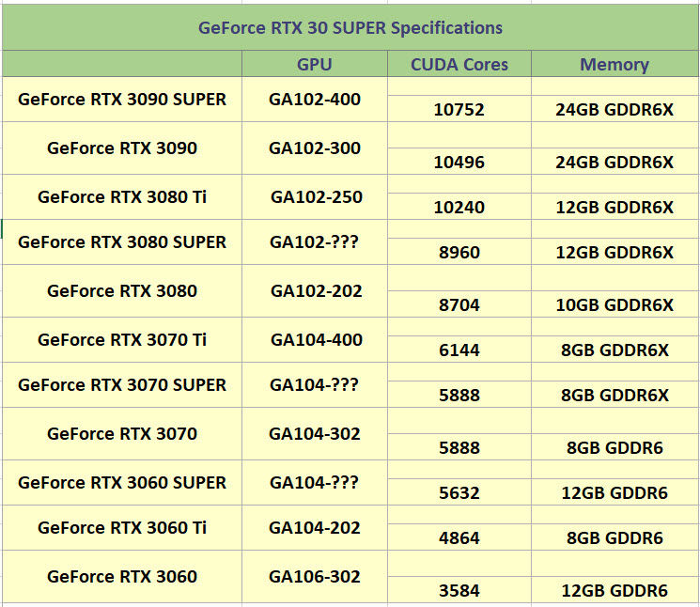Select the GA104-302 cell
Image resolution: width=700 pixels, height=607 pixels.
coord(314,434)
